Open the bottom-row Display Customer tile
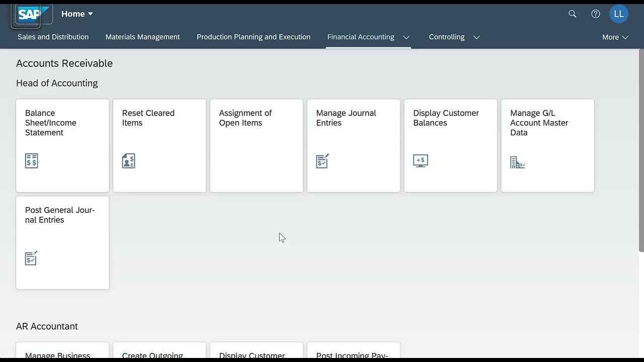This screenshot has height=362, width=644. (257, 351)
